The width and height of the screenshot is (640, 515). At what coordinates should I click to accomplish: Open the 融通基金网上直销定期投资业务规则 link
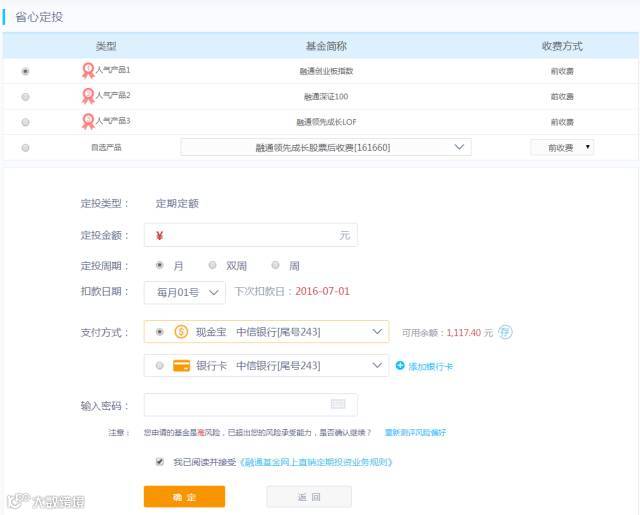tap(316, 462)
